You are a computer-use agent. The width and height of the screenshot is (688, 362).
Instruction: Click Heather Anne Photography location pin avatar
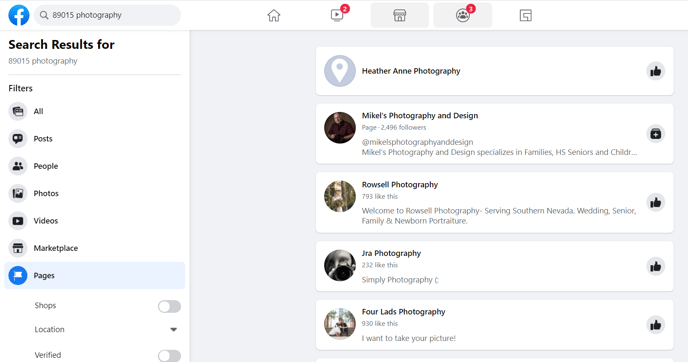pyautogui.click(x=340, y=71)
